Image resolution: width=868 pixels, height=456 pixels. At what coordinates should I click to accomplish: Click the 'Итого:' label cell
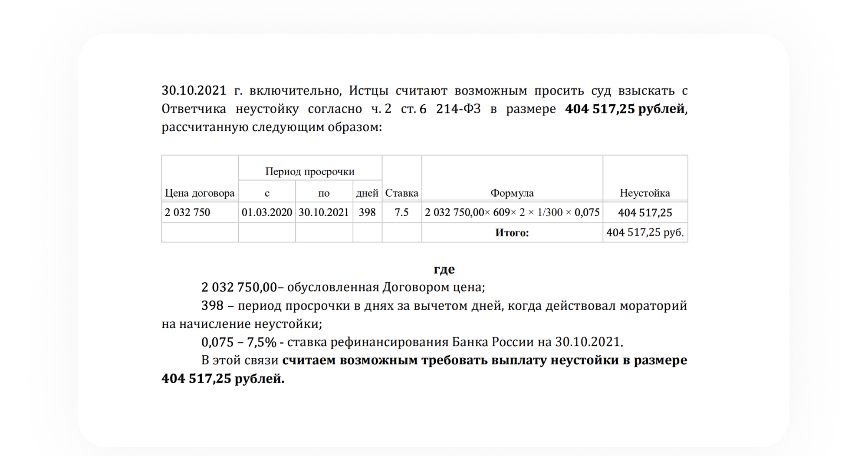click(512, 233)
